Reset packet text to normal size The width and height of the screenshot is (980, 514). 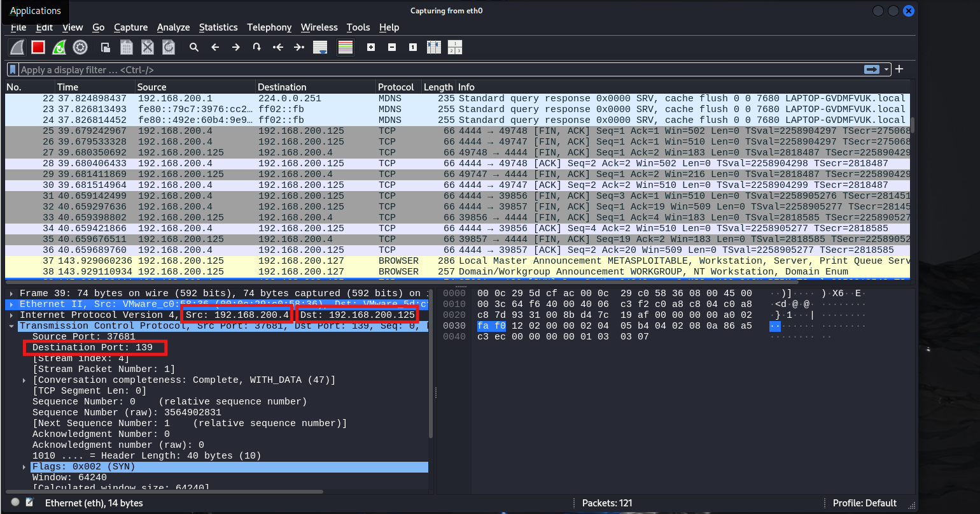pyautogui.click(x=413, y=47)
